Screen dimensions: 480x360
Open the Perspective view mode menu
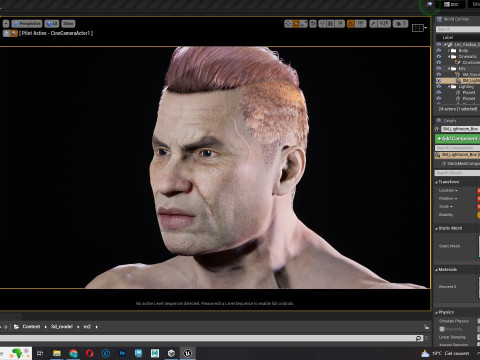click(27, 24)
